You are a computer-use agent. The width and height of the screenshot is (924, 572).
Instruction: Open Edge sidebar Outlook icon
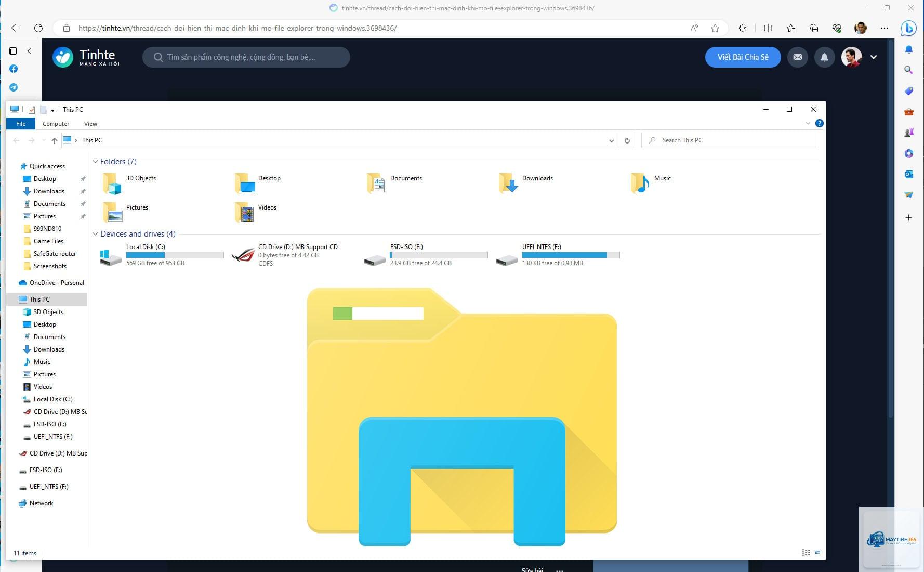pyautogui.click(x=908, y=174)
